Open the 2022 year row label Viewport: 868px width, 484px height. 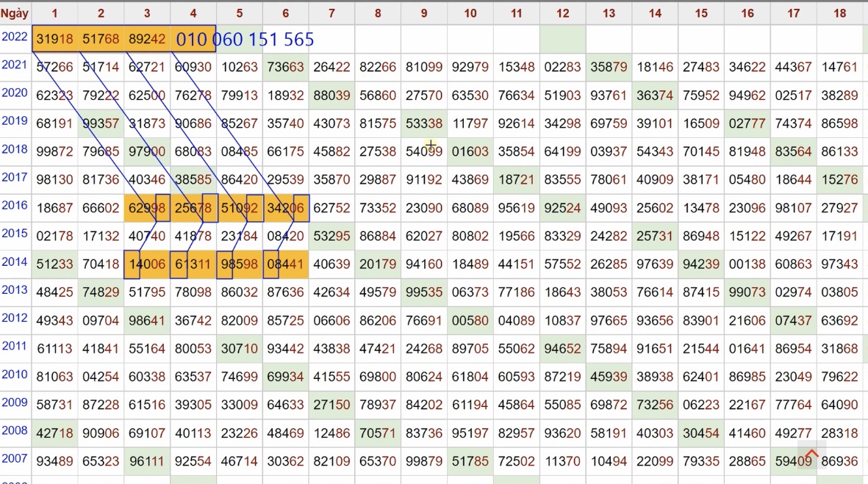[x=15, y=37]
